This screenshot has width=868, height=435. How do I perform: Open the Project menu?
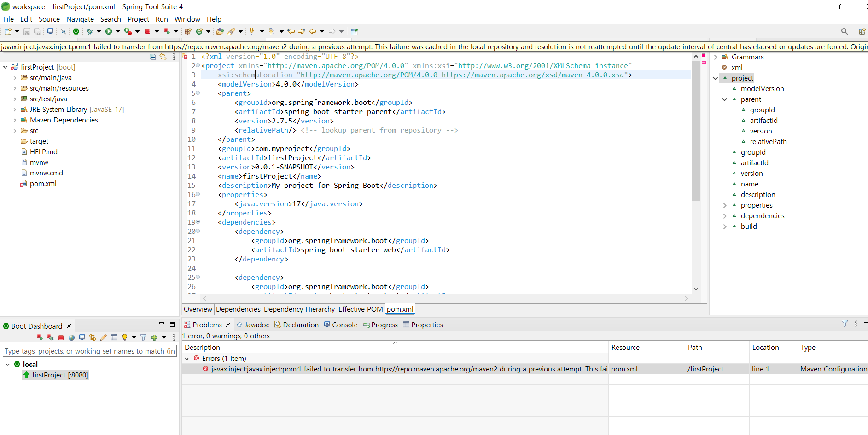pos(138,19)
